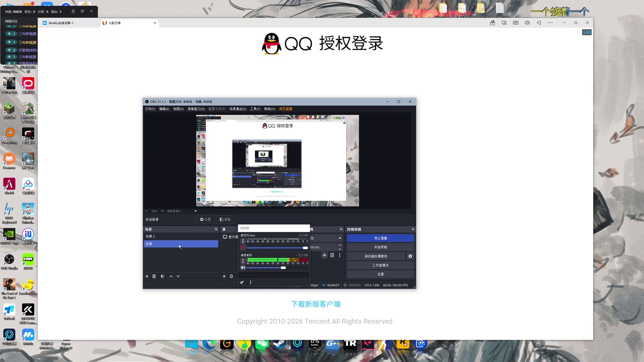Remove the scene transition with trash icon

click(332, 255)
